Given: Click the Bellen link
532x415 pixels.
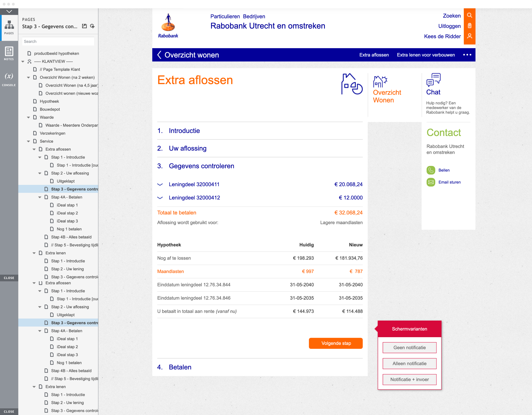Looking at the screenshot, I should (444, 170).
